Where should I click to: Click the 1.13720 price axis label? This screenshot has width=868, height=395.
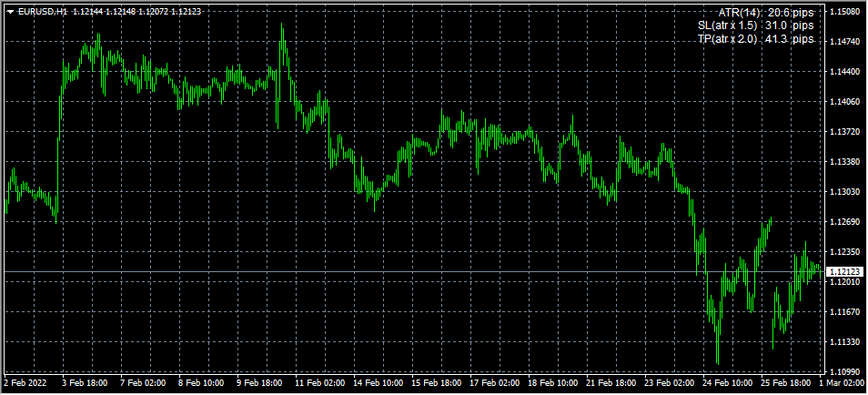coord(844,132)
